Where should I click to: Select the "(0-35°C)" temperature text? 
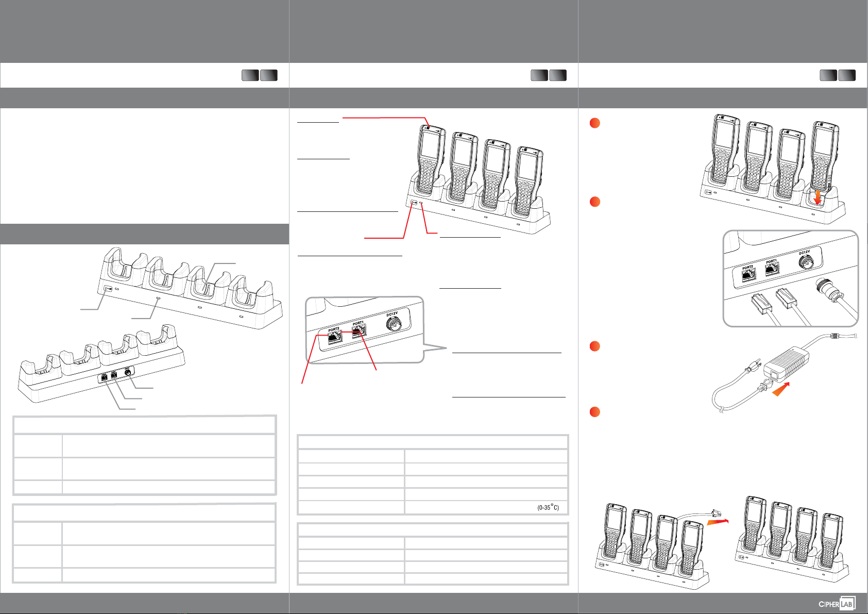click(548, 507)
